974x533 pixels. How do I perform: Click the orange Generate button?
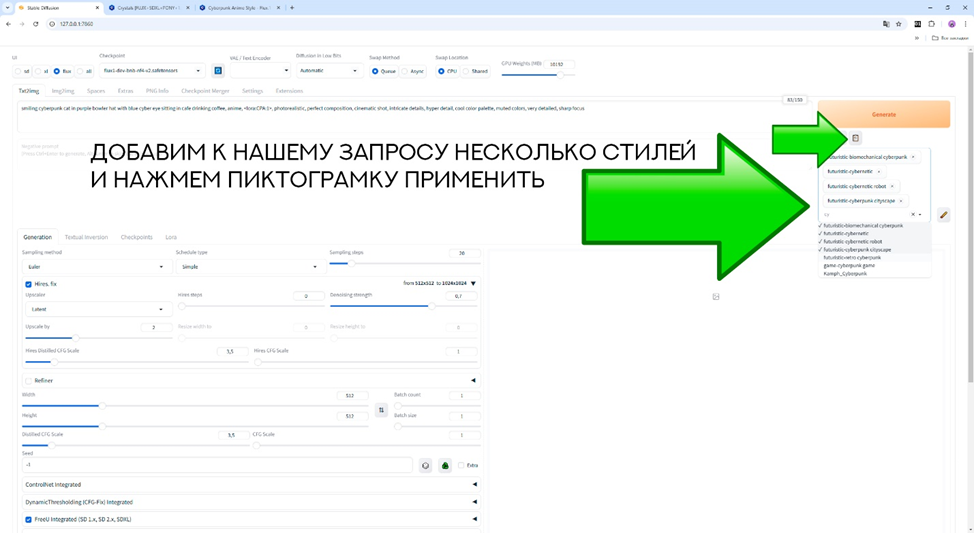click(x=884, y=114)
